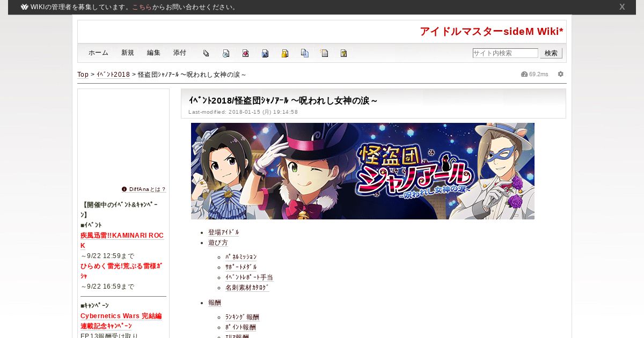This screenshot has width=644, height=338.
Task: Focus the サイト内検索 search field
Action: 505,53
